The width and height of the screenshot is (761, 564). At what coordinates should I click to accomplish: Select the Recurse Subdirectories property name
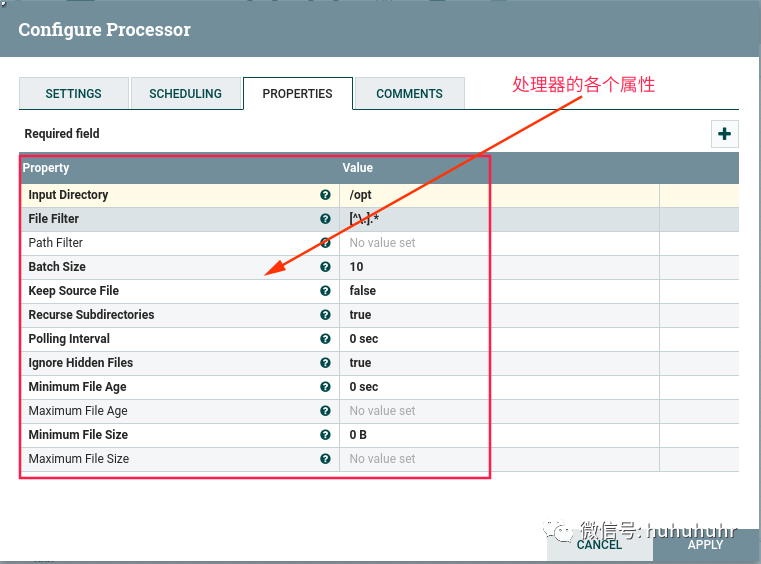click(91, 315)
